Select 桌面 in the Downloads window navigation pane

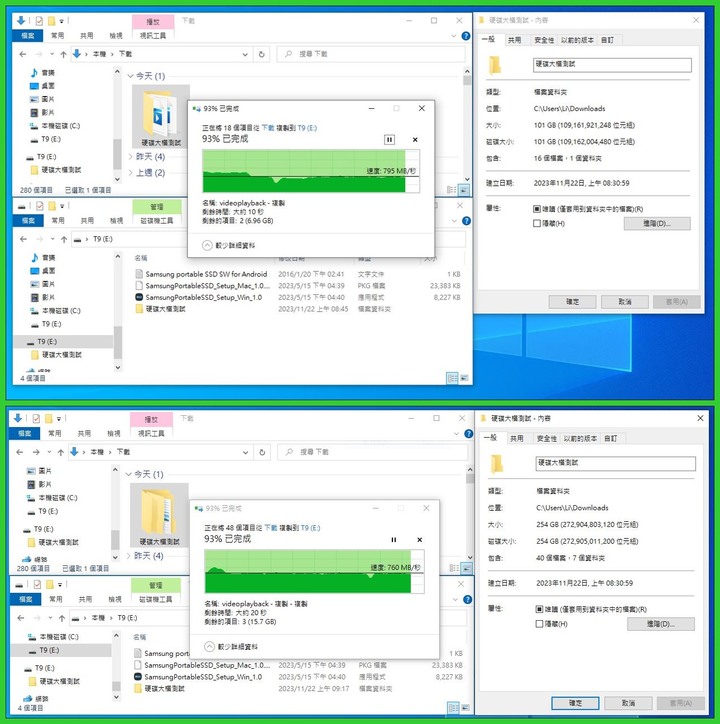pos(42,86)
